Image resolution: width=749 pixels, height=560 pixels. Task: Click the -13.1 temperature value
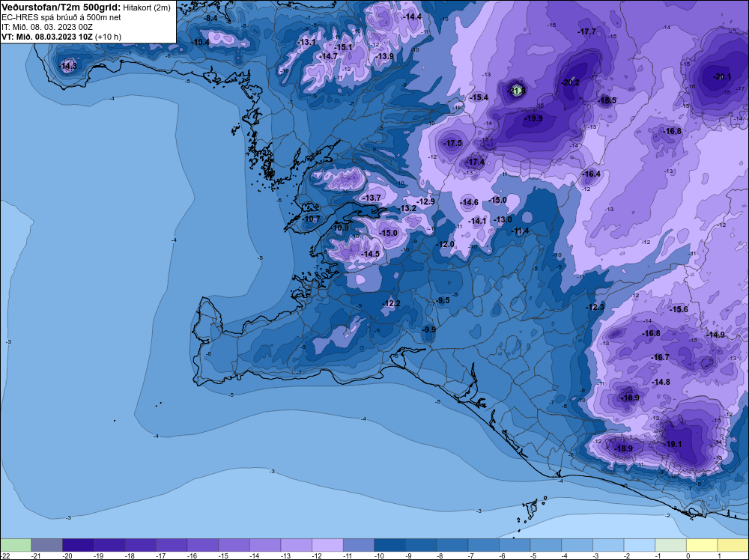coord(306,42)
